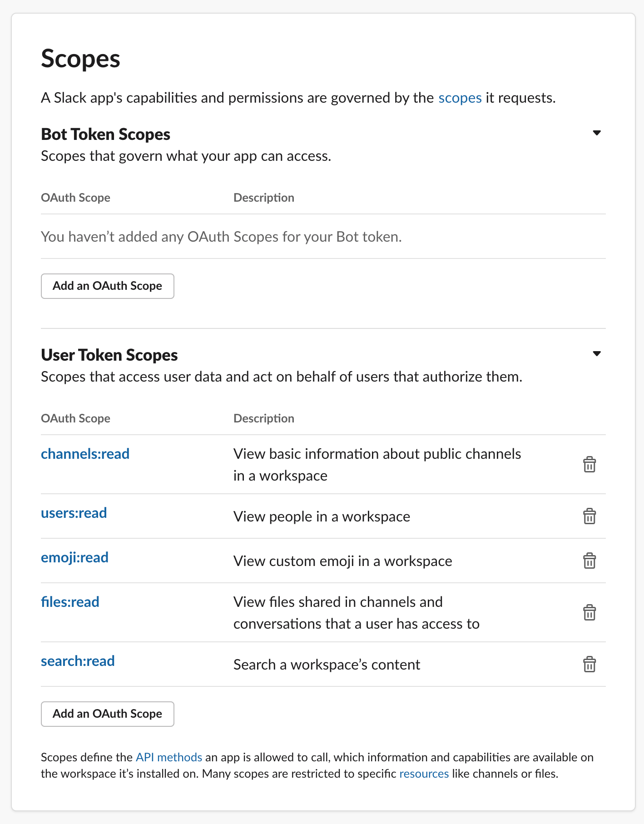Open the files:read scope link
The height and width of the screenshot is (824, 644).
[x=70, y=602]
